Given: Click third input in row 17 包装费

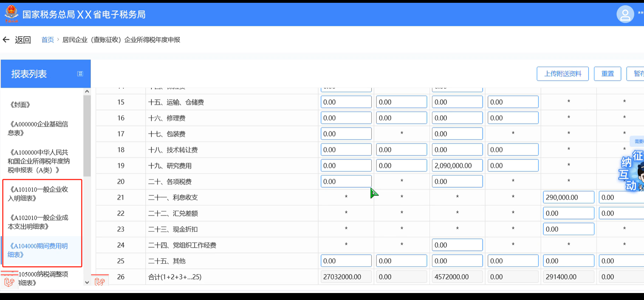Looking at the screenshot, I should coord(457,134).
